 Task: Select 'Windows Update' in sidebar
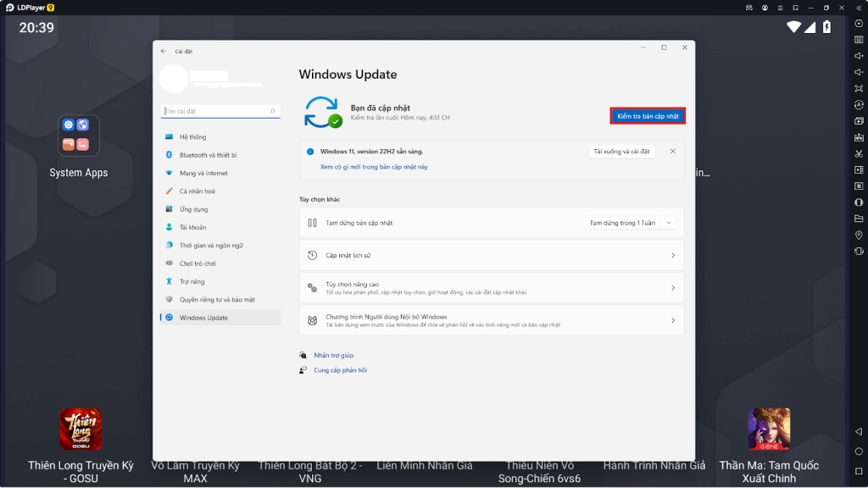click(x=220, y=318)
